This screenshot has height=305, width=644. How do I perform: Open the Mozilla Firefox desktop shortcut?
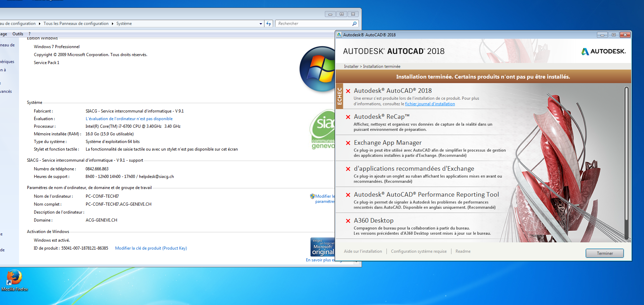click(x=14, y=280)
